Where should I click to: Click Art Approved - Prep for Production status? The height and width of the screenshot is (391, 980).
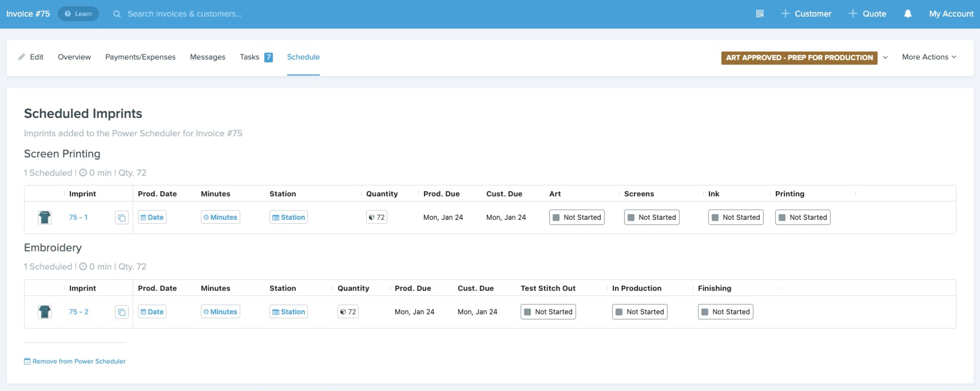click(799, 57)
